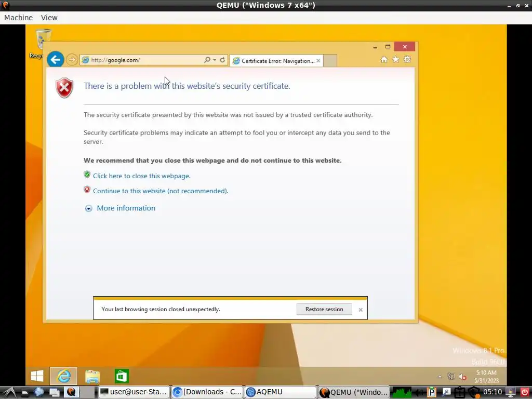The image size is (532, 399).
Task: Open the Machine menu in QEMU
Action: pyautogui.click(x=19, y=18)
